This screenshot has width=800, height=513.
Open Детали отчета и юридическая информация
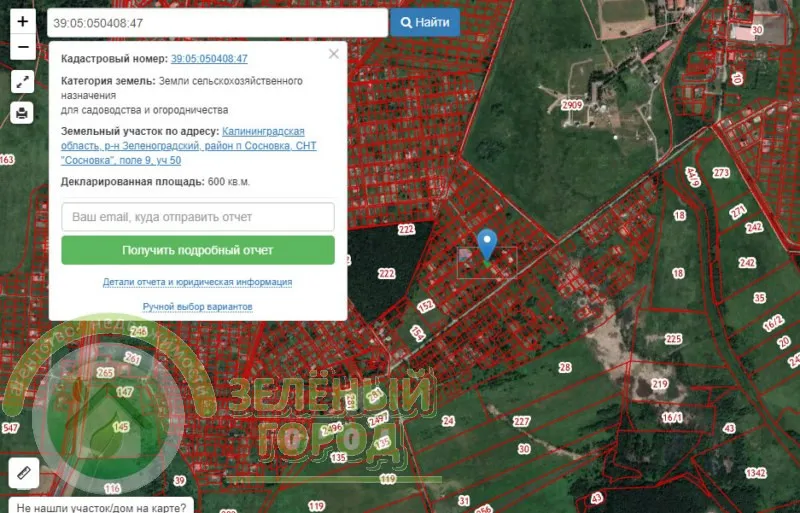(x=197, y=282)
